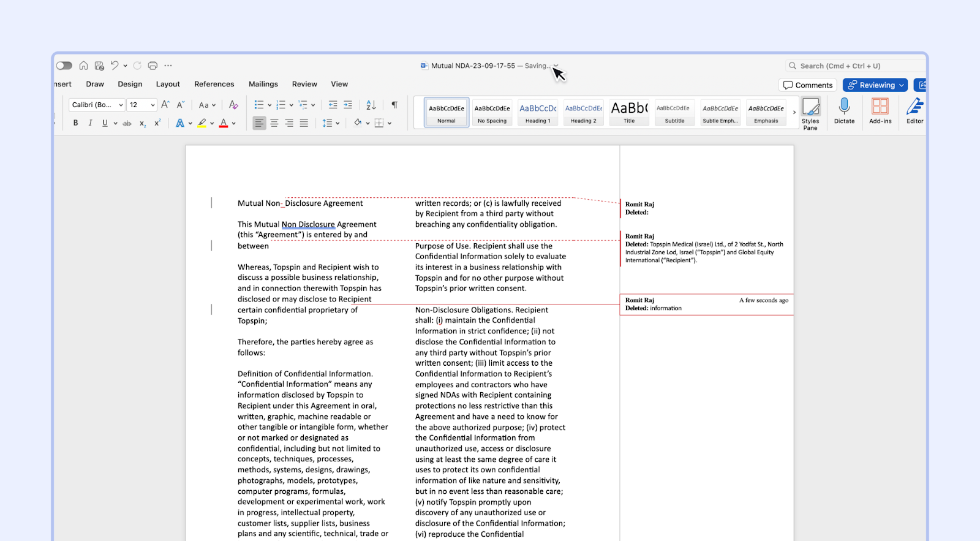
Task: Apply paragraph shading fill
Action: coord(358,123)
